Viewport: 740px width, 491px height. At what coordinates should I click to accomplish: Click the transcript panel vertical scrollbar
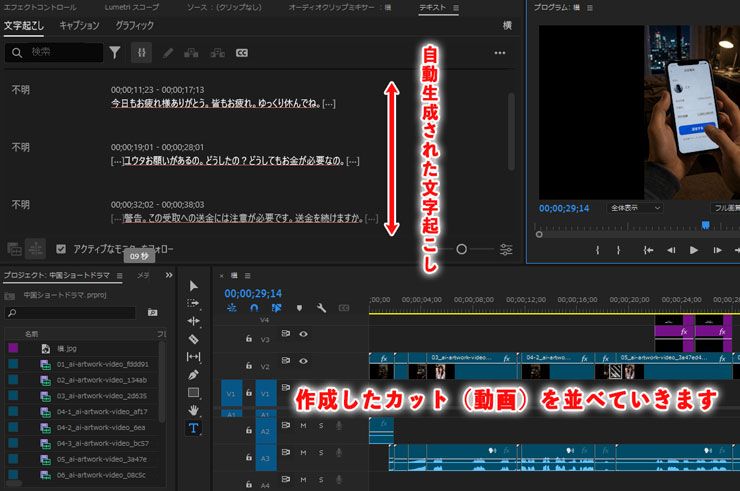point(511,132)
